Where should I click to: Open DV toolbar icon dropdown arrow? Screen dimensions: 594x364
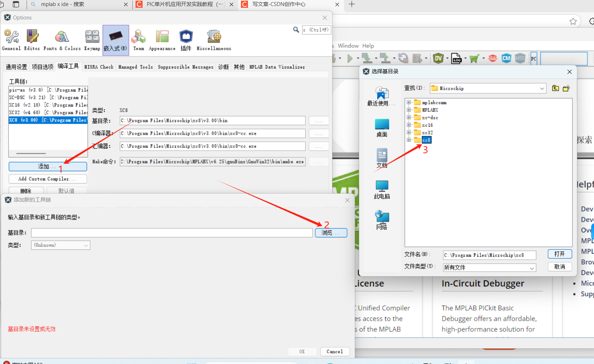point(447,58)
